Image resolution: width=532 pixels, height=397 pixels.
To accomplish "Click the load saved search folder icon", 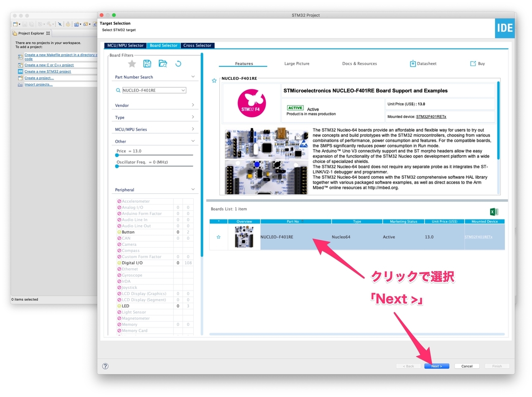I will 163,64.
